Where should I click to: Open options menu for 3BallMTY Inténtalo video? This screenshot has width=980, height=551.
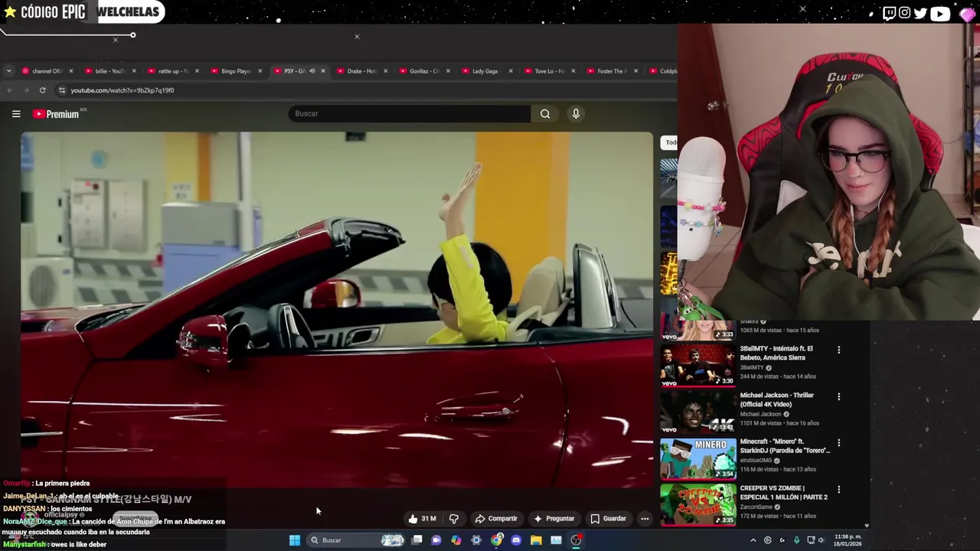click(x=838, y=350)
